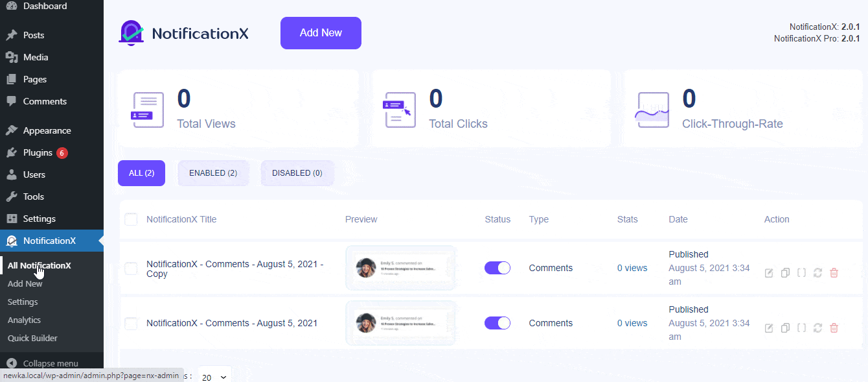The image size is (868, 382).
Task: Click the Collapse menu arrow icon
Action: click(x=11, y=363)
